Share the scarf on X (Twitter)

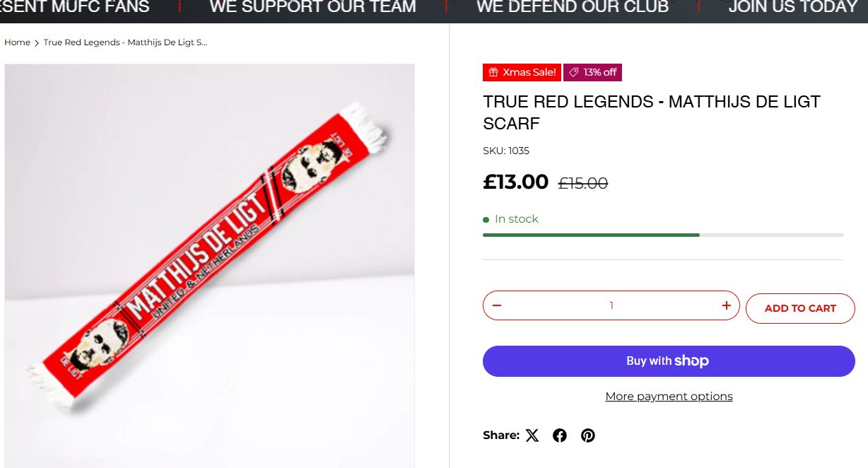[532, 435]
